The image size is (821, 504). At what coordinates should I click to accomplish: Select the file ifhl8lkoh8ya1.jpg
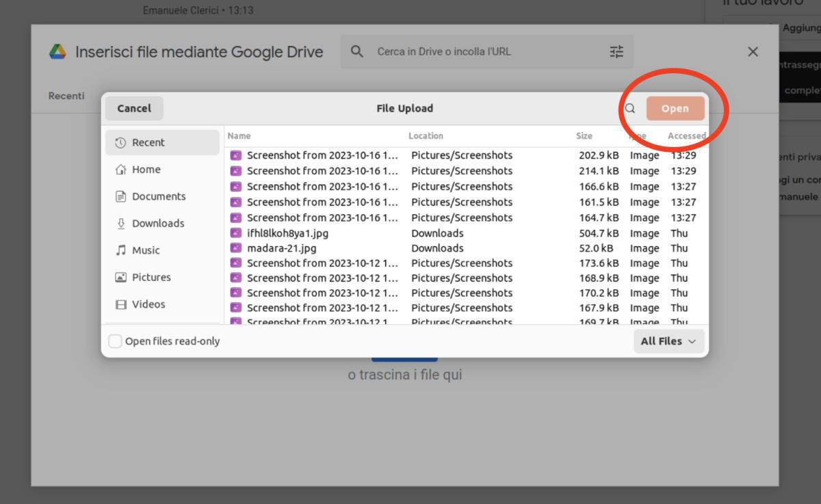(x=287, y=233)
